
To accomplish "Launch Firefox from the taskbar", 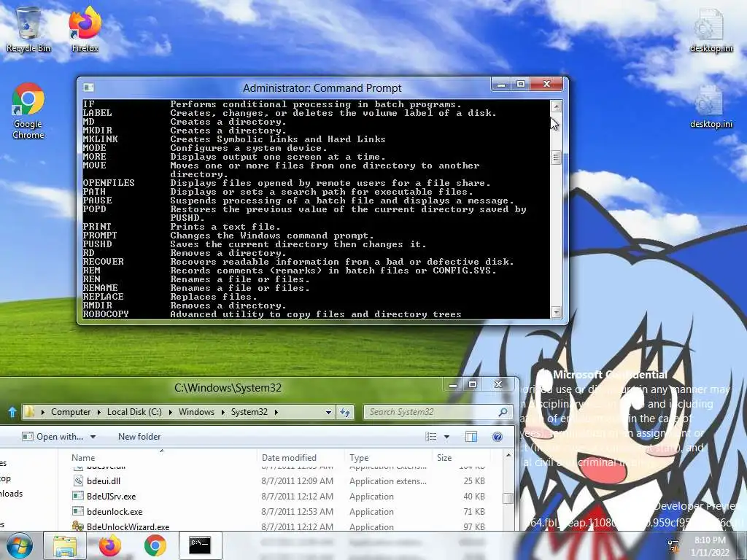I will click(x=110, y=545).
